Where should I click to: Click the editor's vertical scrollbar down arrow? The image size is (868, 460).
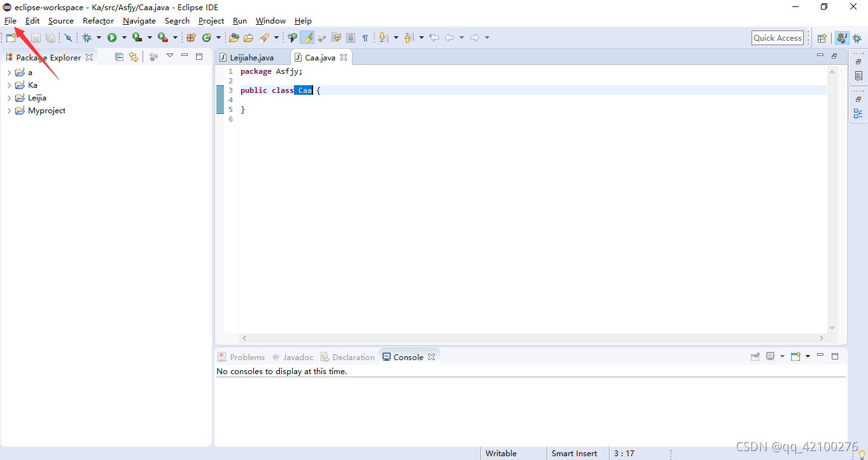(832, 328)
